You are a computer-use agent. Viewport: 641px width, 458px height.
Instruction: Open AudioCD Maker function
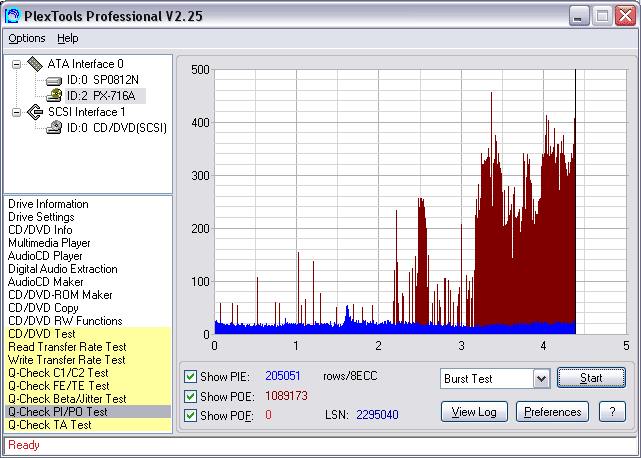45,282
